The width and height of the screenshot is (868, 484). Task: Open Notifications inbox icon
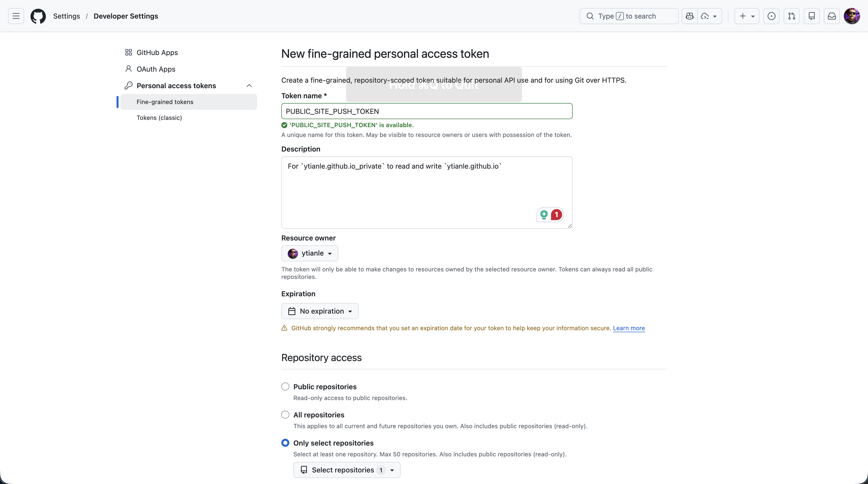pyautogui.click(x=832, y=16)
